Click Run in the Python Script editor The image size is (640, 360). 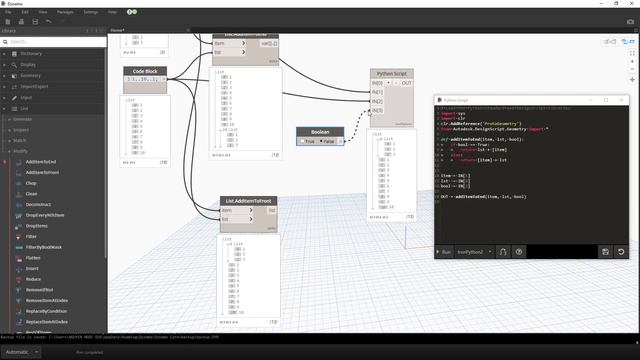[444, 252]
